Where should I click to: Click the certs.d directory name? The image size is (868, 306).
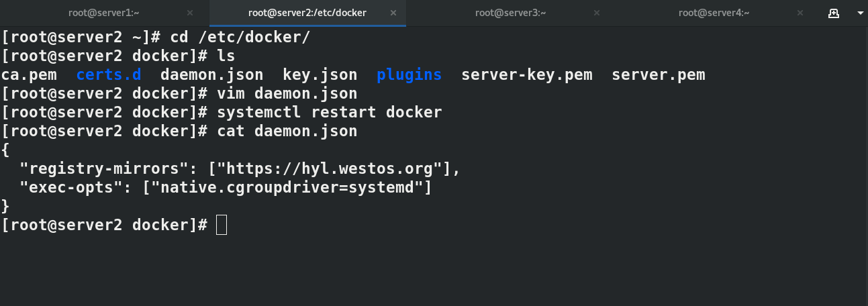[109, 75]
